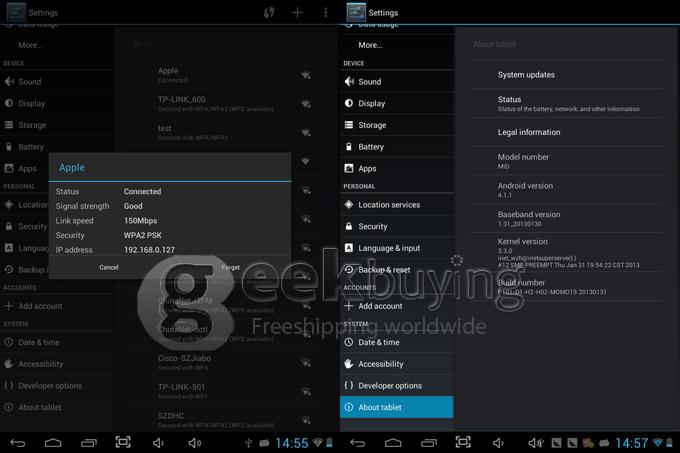The height and width of the screenshot is (453, 680).
Task: Open Accessibility in right screen
Action: coord(397,364)
